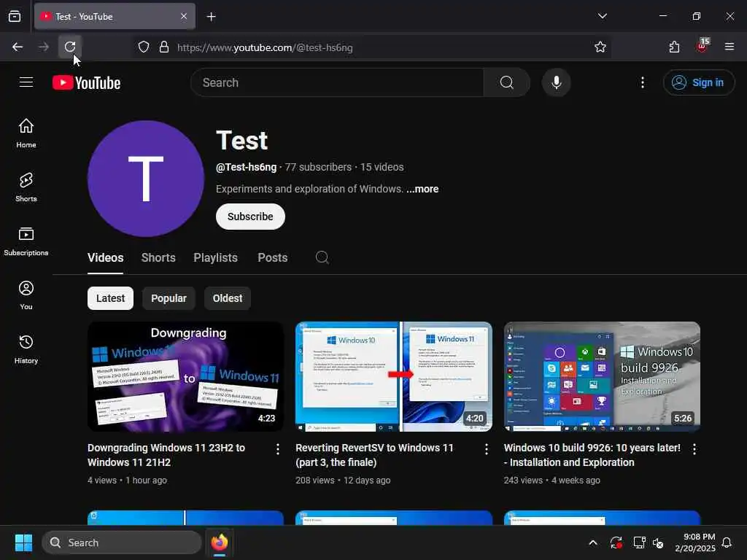Show hidden system tray icons
The width and height of the screenshot is (747, 560).
[592, 542]
